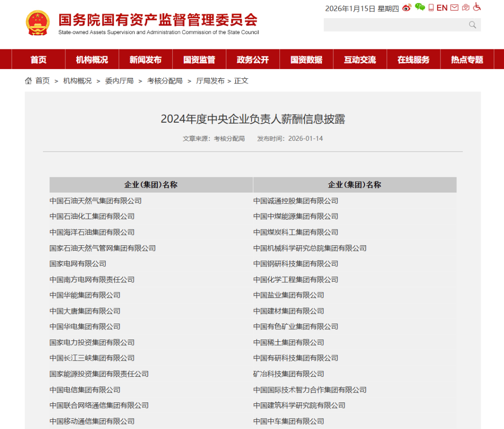Open 中国石油天然气集团有限公司 entry
The height and width of the screenshot is (429, 504).
(x=96, y=201)
